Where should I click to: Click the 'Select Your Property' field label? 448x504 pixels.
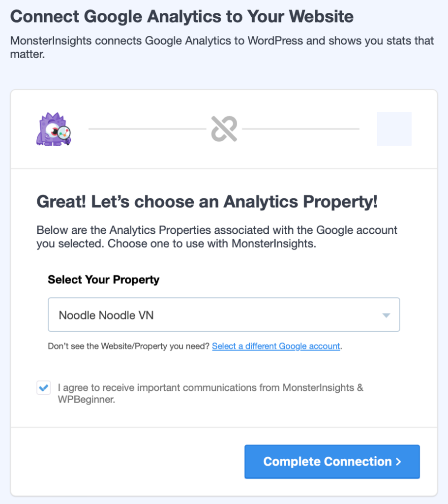coord(103,280)
